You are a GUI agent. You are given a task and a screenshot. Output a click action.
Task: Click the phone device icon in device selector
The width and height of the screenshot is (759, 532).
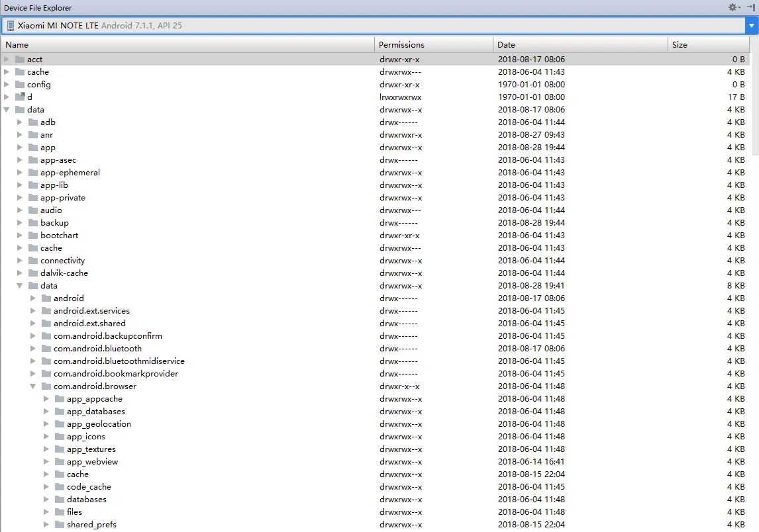point(10,26)
